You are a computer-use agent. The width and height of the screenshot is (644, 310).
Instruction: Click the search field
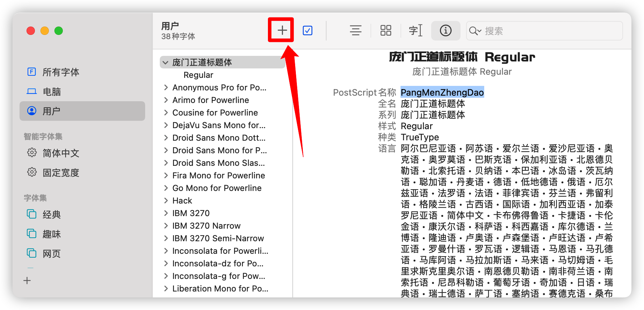click(x=551, y=31)
